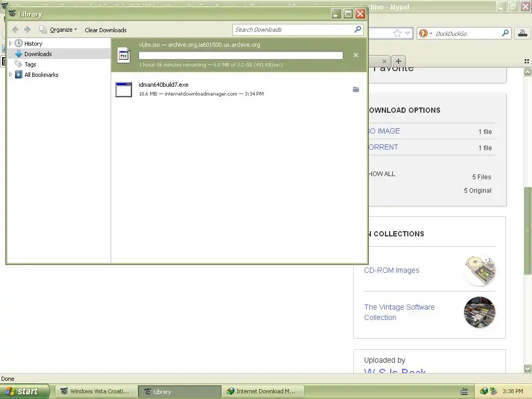Click the system clock 3:38 PM
This screenshot has width=532, height=399.
tap(513, 391)
